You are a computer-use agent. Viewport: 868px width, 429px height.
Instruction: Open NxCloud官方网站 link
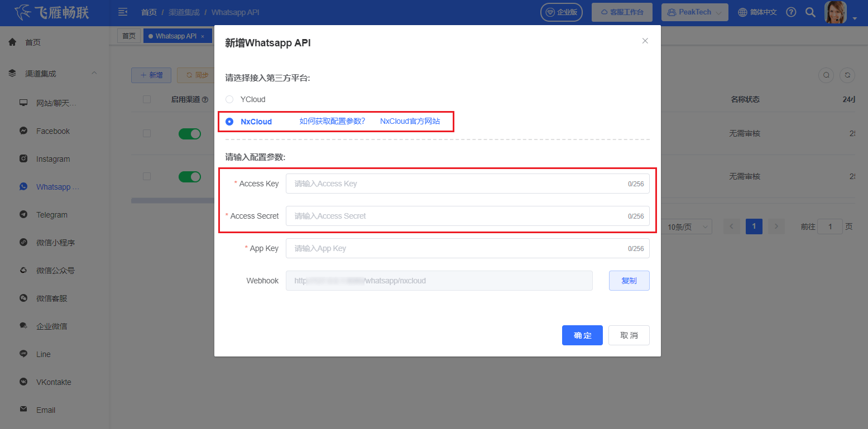(410, 121)
